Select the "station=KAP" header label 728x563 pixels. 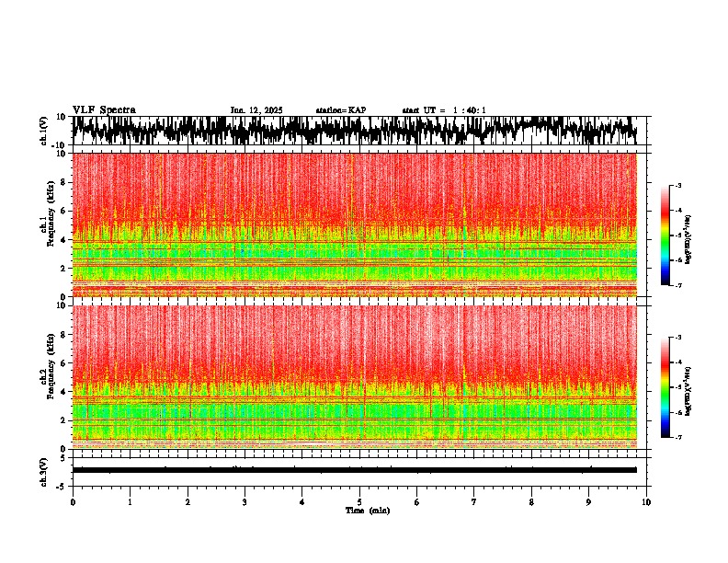341,110
